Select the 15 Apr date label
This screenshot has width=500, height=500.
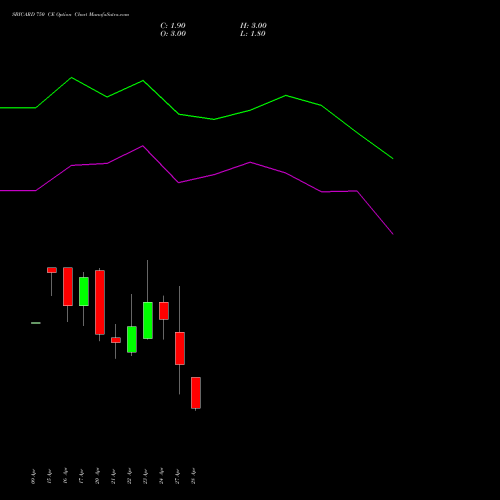pos(49,476)
